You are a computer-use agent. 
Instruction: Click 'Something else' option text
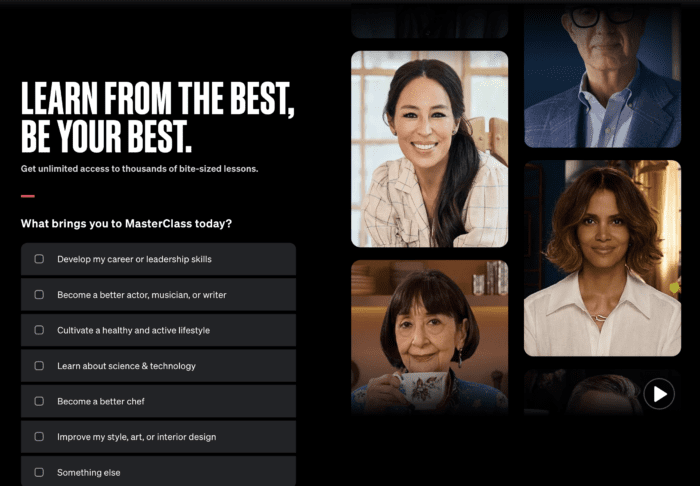pyautogui.click(x=88, y=473)
